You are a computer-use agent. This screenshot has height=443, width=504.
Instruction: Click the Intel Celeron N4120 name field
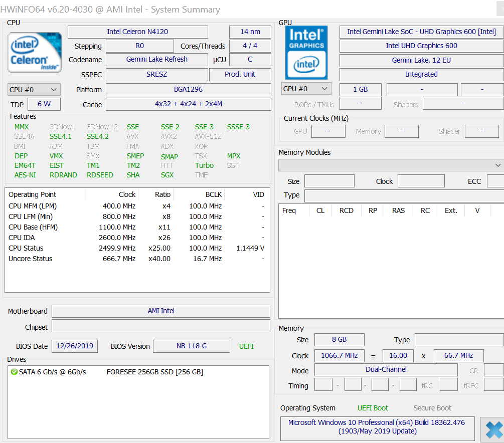click(x=137, y=32)
